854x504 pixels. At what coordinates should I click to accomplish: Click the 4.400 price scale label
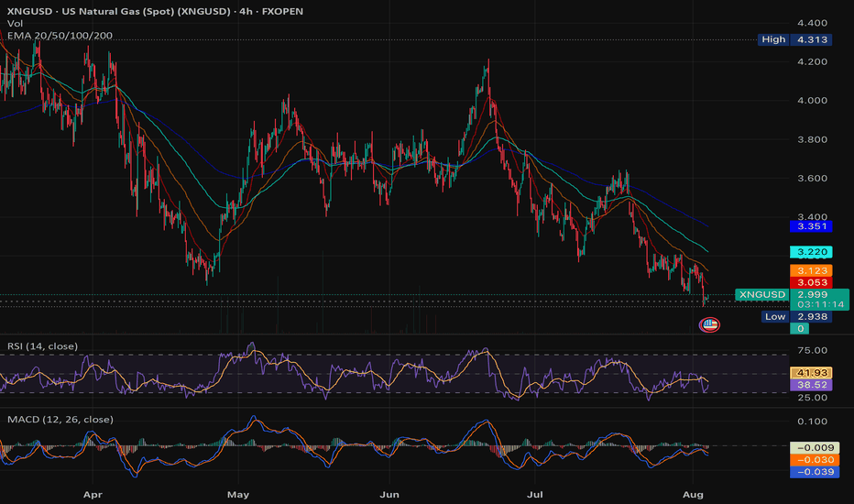812,23
